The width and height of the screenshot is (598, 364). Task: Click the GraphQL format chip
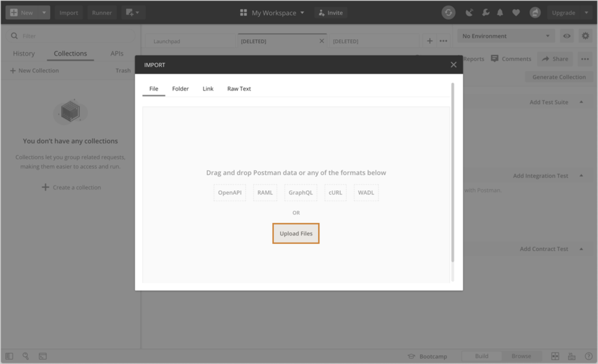[x=301, y=192]
